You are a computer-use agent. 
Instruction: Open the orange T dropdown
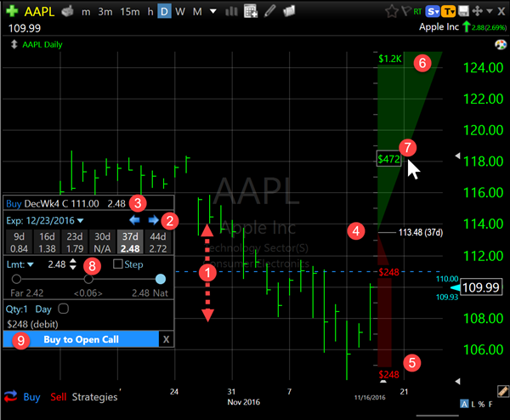click(x=449, y=12)
